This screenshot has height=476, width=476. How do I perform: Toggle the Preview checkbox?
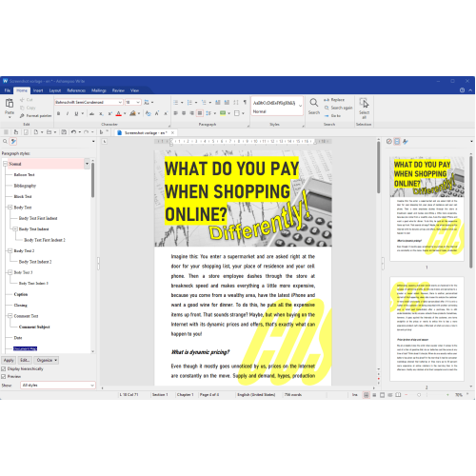tap(4, 376)
